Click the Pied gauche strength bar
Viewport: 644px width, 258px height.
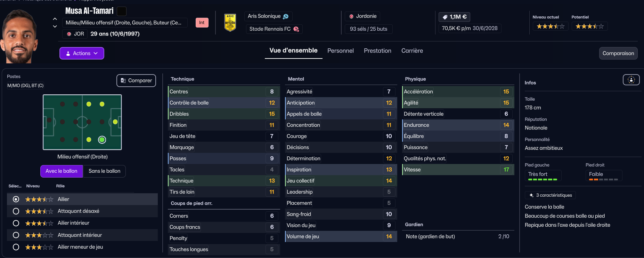click(543, 179)
